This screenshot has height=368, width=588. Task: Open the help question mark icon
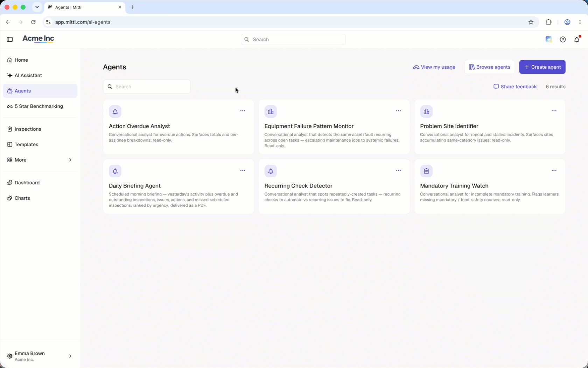(x=562, y=40)
